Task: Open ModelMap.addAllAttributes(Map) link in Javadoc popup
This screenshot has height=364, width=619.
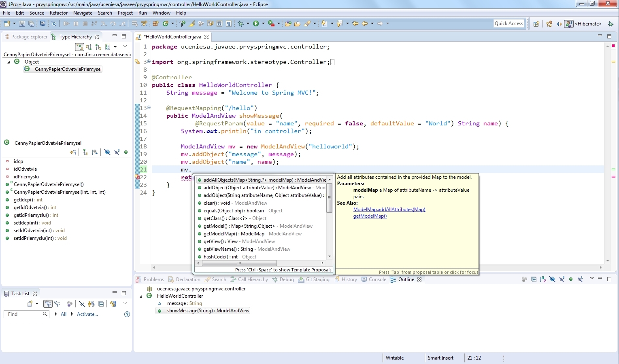Action: 389,210
